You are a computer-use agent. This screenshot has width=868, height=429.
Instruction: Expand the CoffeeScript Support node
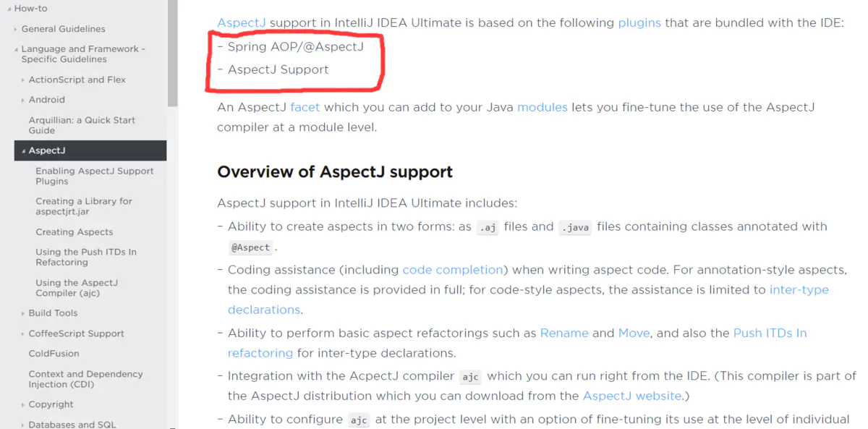click(23, 334)
